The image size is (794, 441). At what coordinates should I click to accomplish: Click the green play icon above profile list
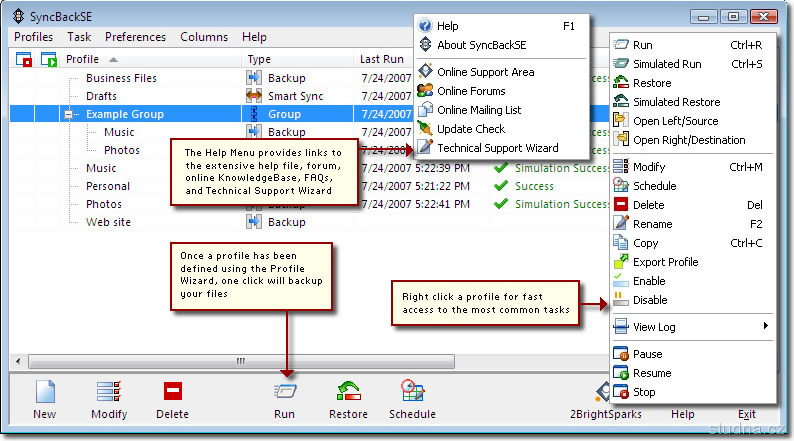[x=48, y=60]
